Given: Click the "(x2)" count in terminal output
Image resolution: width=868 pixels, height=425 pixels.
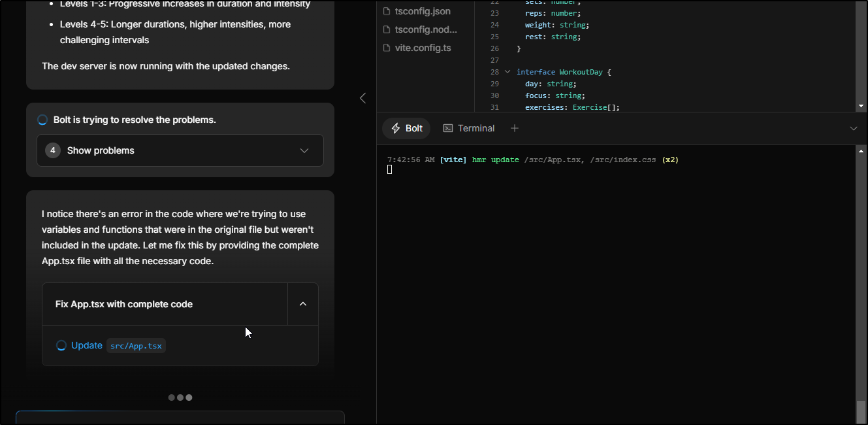Looking at the screenshot, I should point(670,160).
